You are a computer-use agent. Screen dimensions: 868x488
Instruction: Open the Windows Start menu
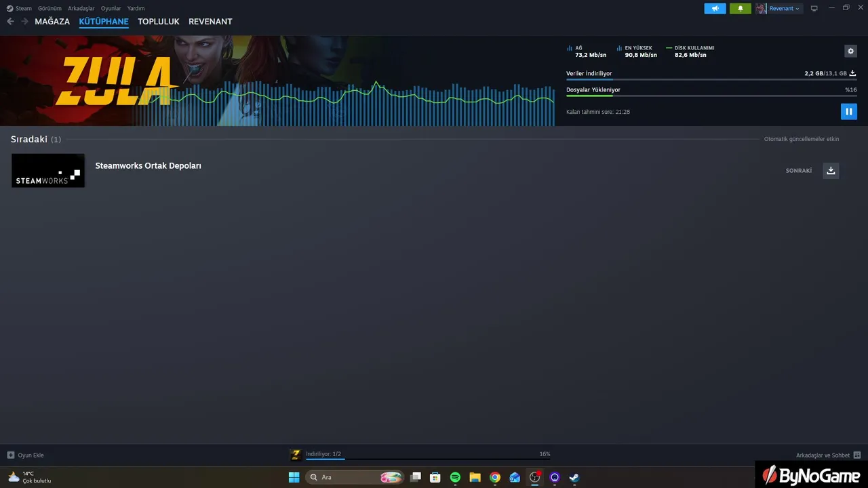tap(294, 477)
